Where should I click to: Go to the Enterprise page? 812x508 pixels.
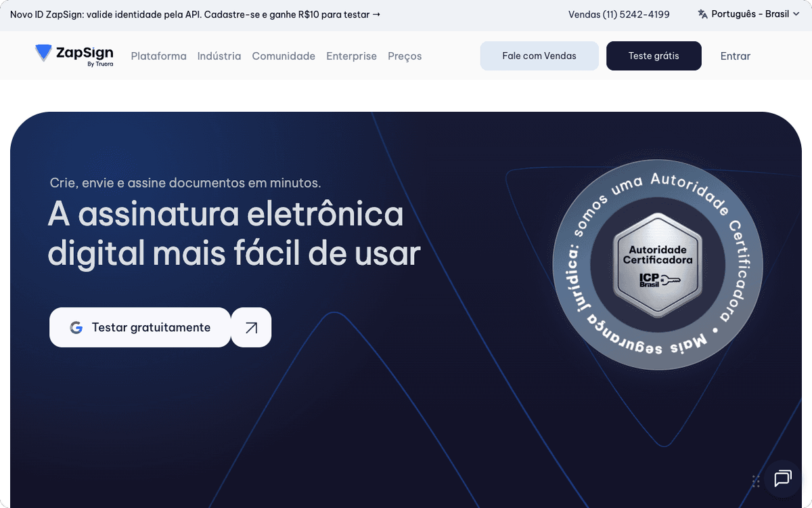351,56
